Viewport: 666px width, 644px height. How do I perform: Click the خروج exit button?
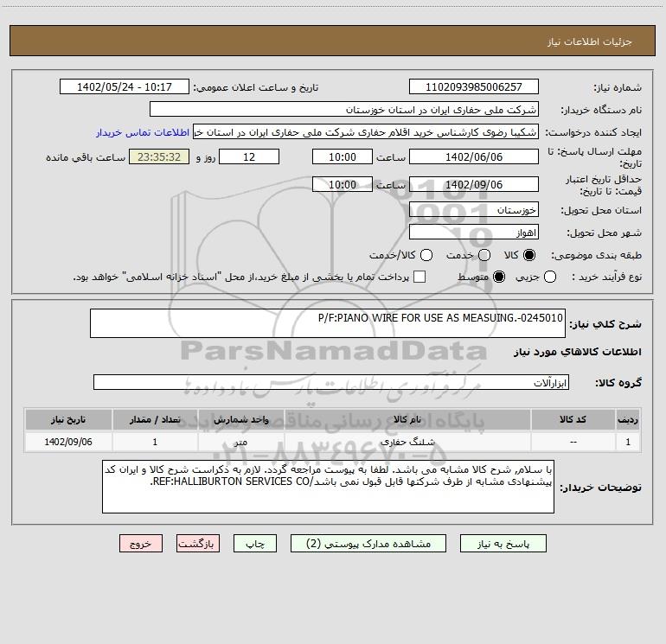tap(141, 544)
